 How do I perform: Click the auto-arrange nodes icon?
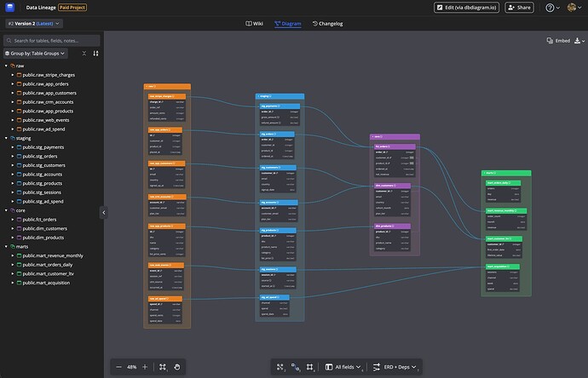point(280,367)
